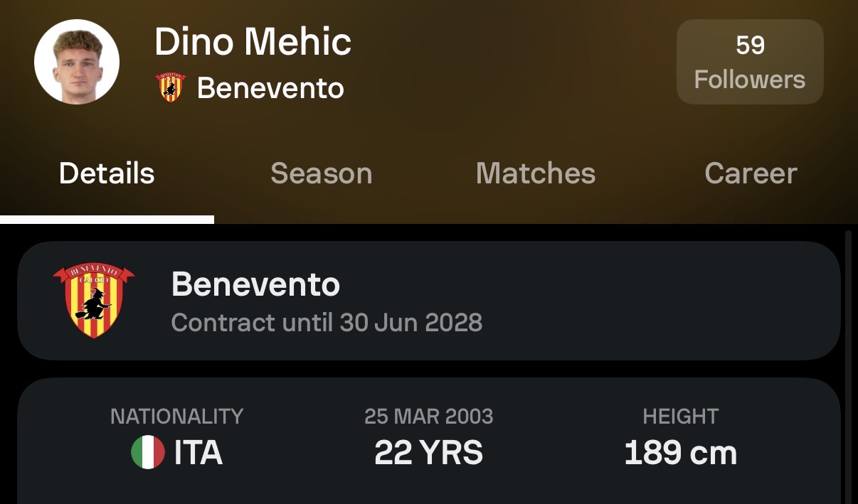This screenshot has height=504, width=858.
Task: Click the contract until 30 Jun 2028 text
Action: click(x=327, y=323)
